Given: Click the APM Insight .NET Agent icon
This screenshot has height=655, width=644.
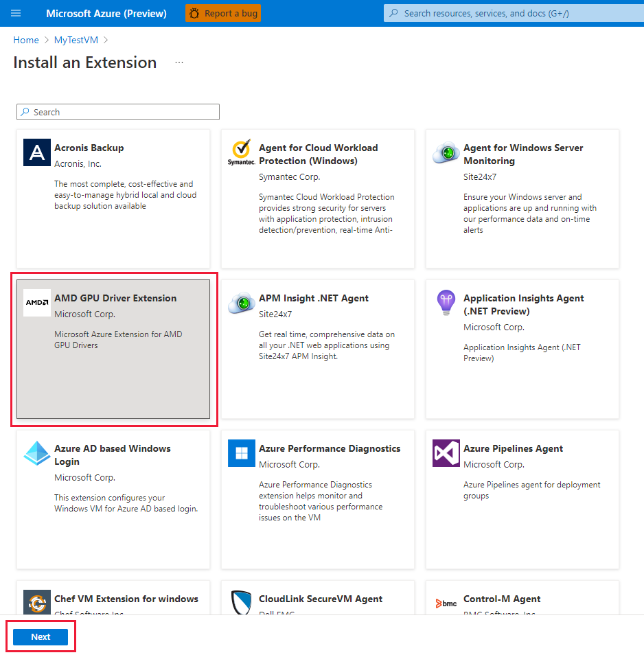Looking at the screenshot, I should click(242, 302).
